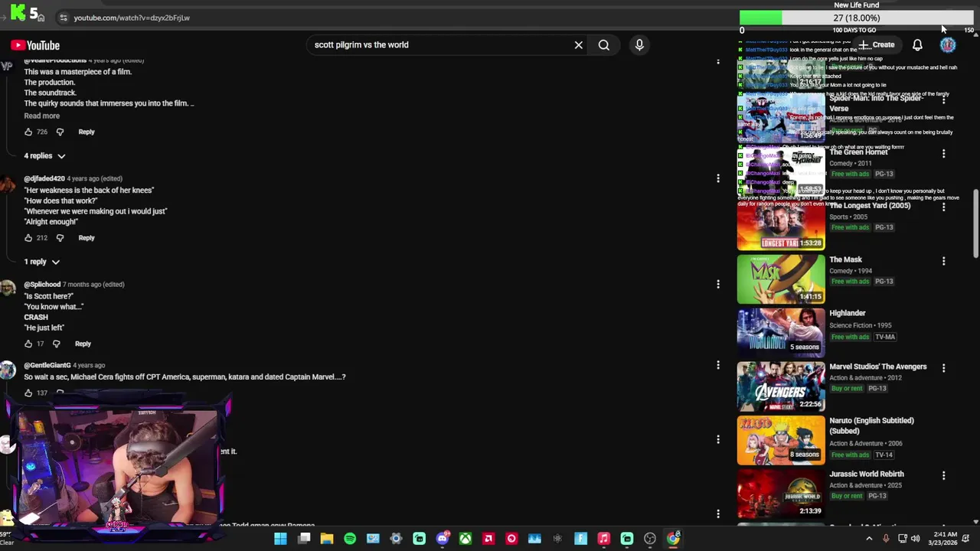This screenshot has height=551, width=980.
Task: Clear the search box with the X icon
Action: tap(579, 45)
